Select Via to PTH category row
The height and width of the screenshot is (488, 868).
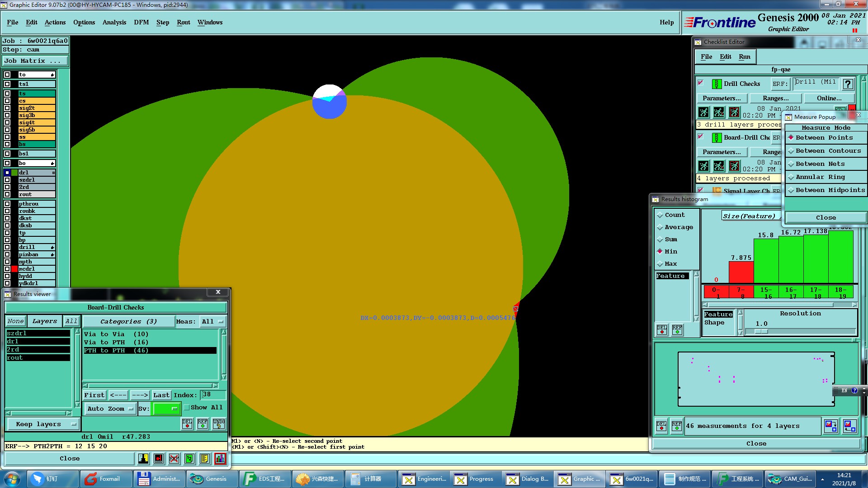pos(116,342)
